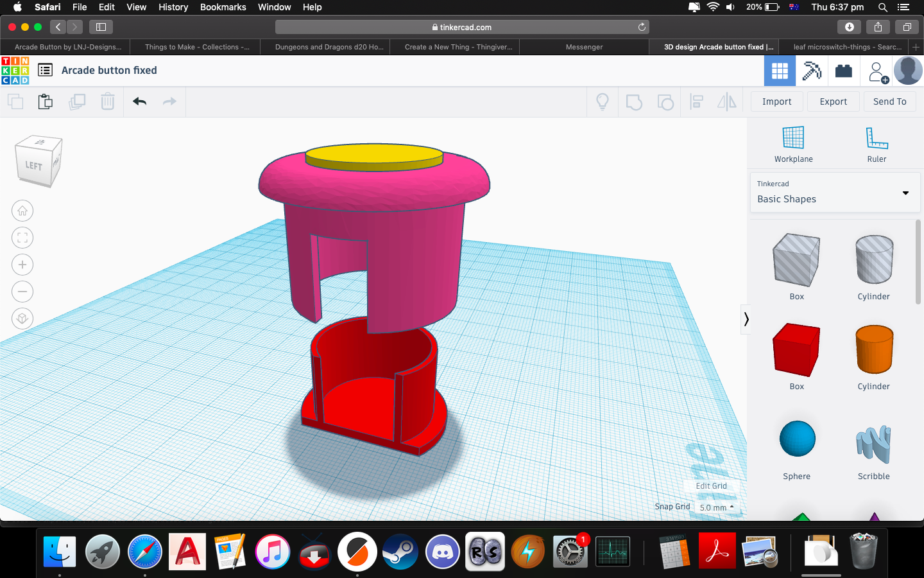This screenshot has width=924, height=578.
Task: Click the Delete trash icon
Action: point(108,101)
